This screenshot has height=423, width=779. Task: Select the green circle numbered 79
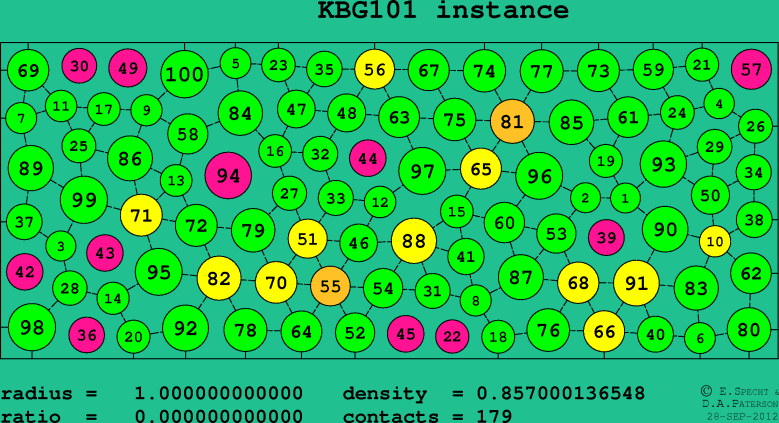[253, 230]
